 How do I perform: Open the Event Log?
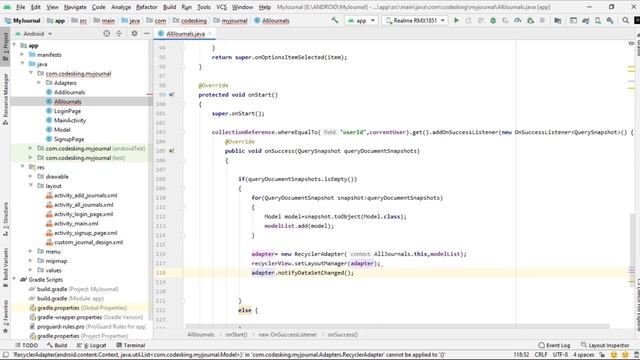pyautogui.click(x=554, y=345)
